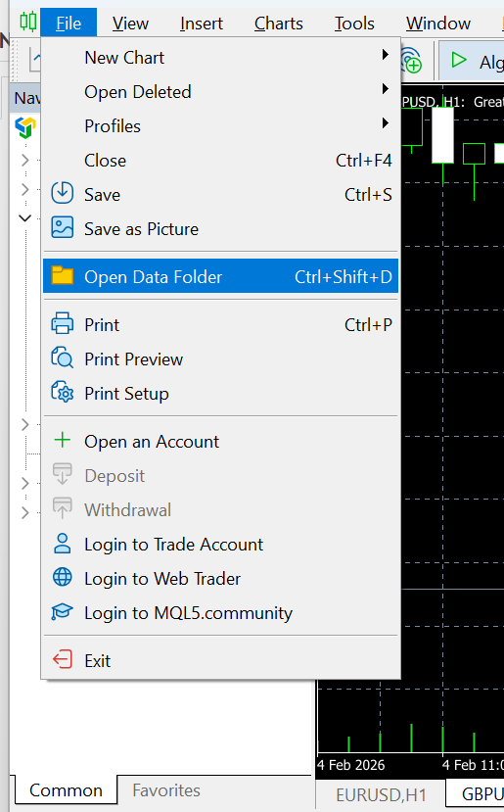This screenshot has width=504, height=812.
Task: Expand the Open Deleted submenu arrow
Action: (x=385, y=89)
